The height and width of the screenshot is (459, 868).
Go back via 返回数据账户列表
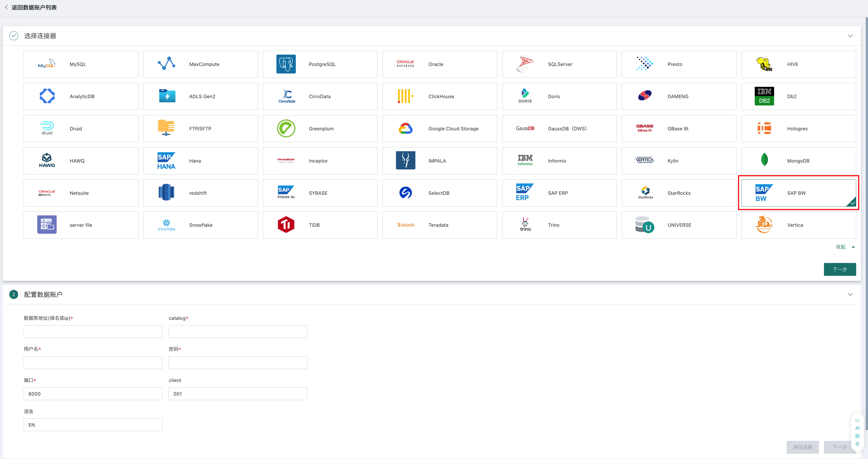(x=31, y=7)
